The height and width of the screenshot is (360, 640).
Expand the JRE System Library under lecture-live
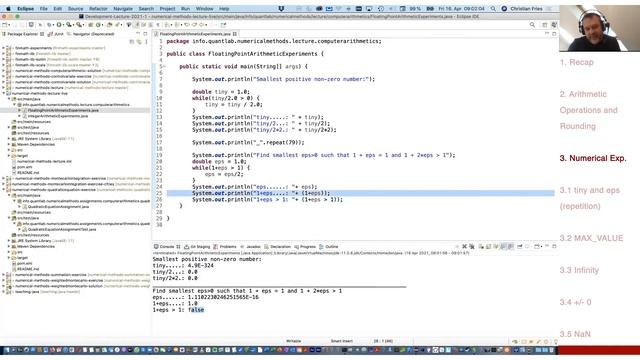point(9,139)
